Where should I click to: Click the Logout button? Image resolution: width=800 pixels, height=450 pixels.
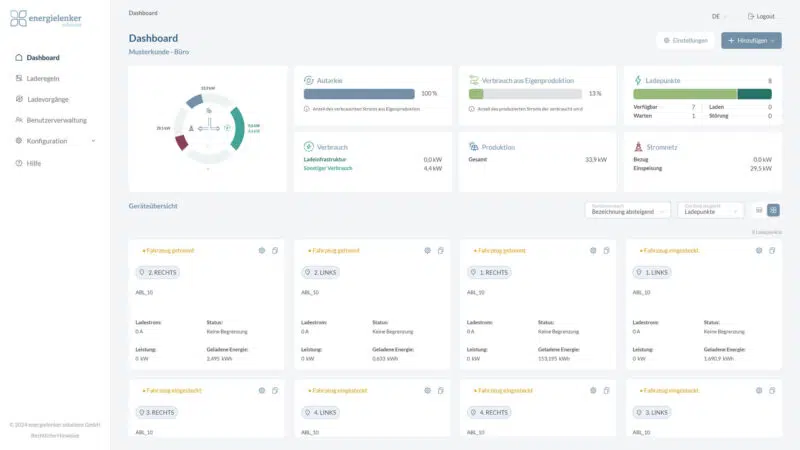point(761,16)
